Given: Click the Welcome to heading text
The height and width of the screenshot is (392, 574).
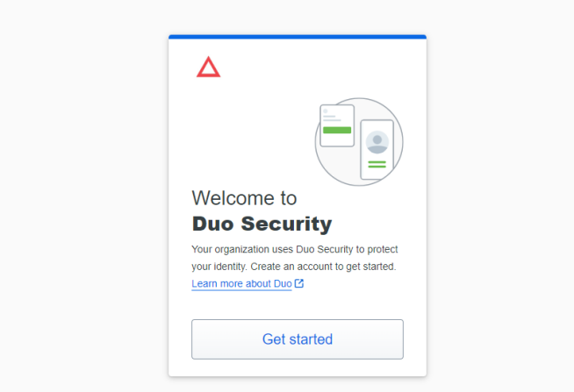Looking at the screenshot, I should pos(244,198).
